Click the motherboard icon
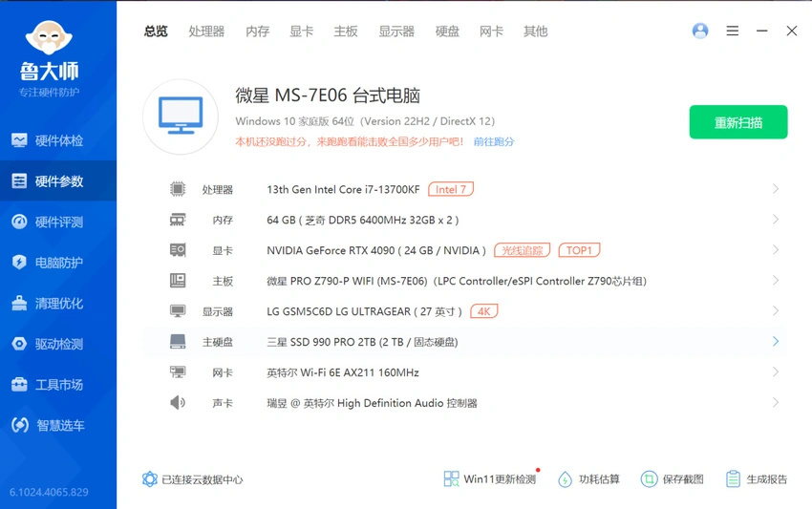Screen dimensions: 812x509 pyautogui.click(x=177, y=281)
